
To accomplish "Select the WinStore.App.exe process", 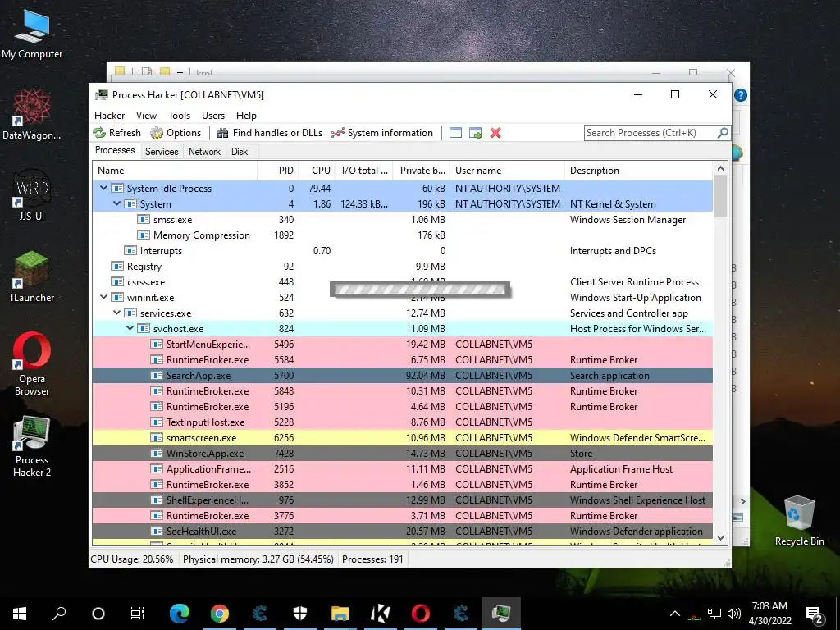I will (402, 453).
